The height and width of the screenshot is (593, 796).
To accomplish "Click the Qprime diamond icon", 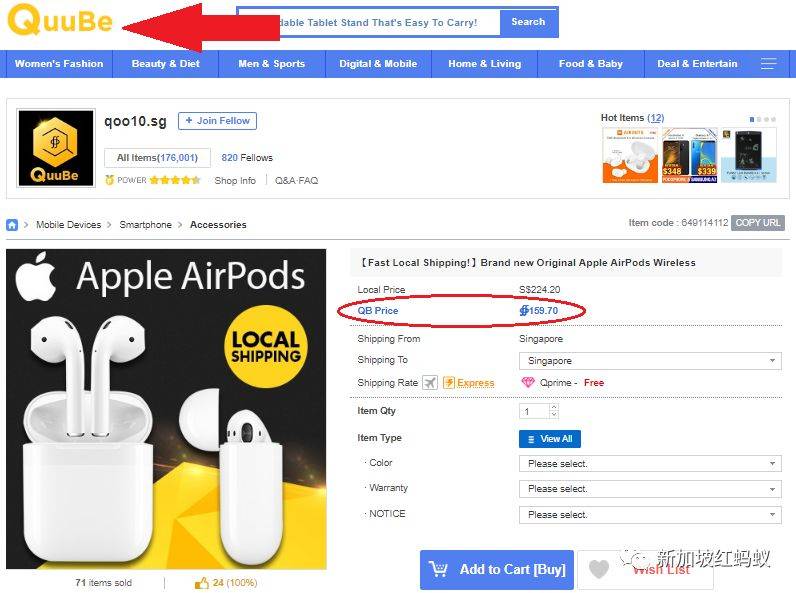I will [x=528, y=383].
